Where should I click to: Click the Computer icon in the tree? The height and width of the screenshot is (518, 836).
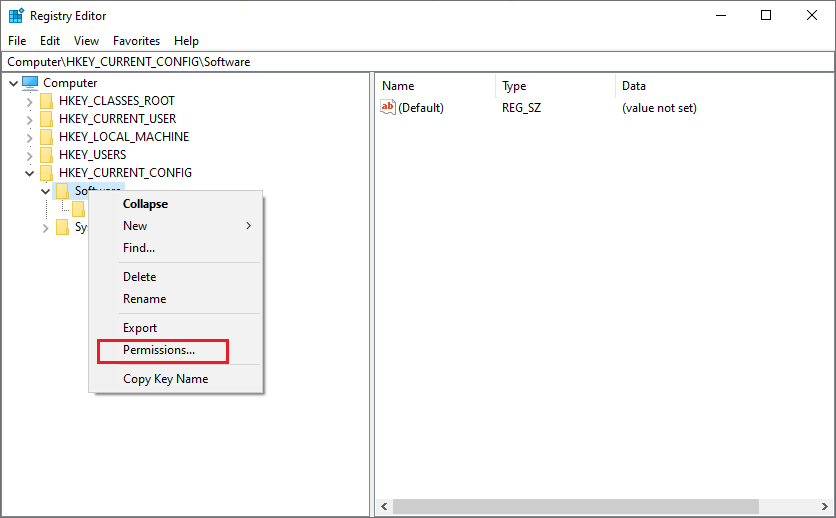click(30, 83)
